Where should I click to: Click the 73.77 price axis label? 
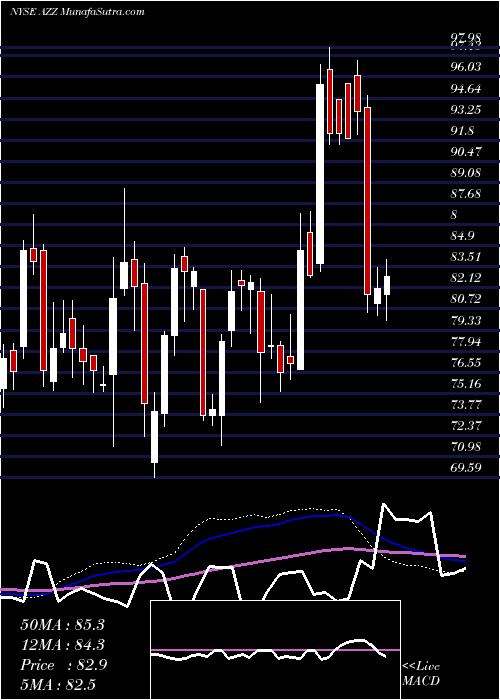pos(466,404)
